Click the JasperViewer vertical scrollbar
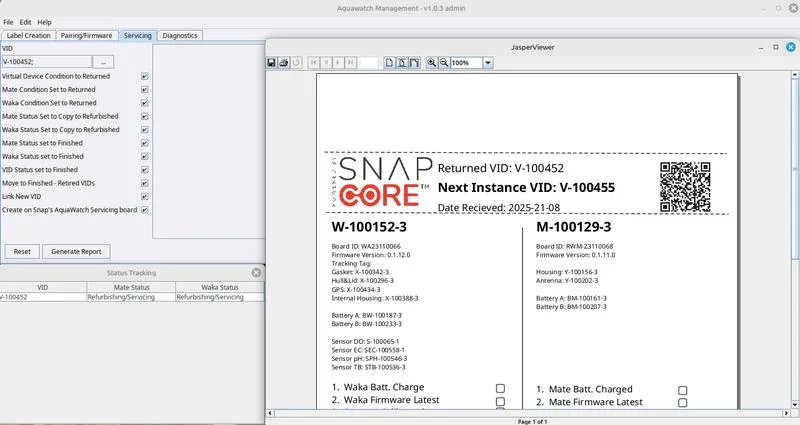This screenshot has height=425, width=800. point(795,240)
